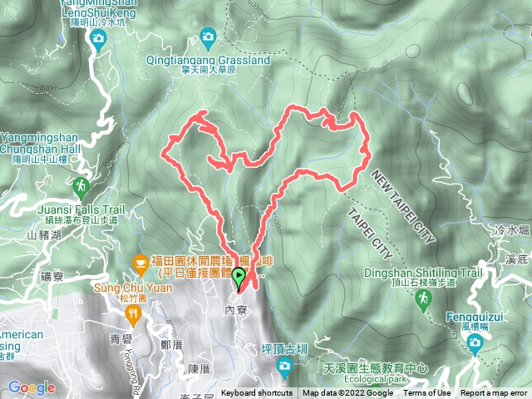Click the Map data ©2022 Google text
Image resolution: width=532 pixels, height=399 pixels.
coord(347,393)
